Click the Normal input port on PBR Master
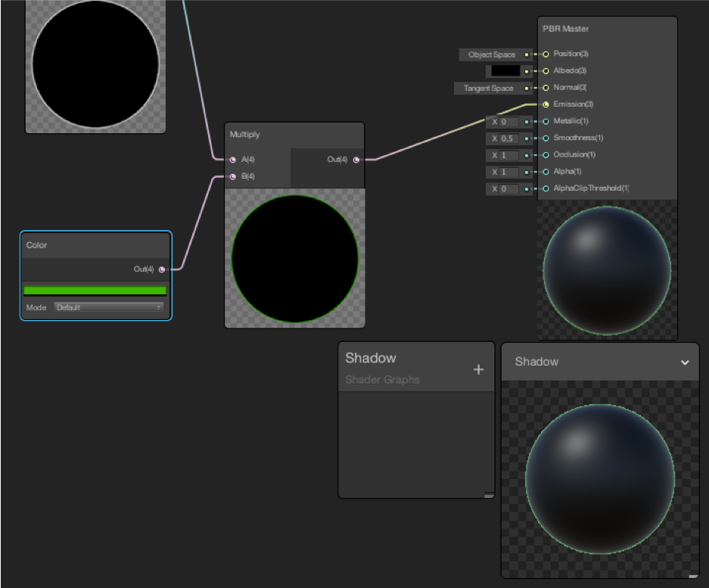Image resolution: width=709 pixels, height=588 pixels. click(x=546, y=88)
